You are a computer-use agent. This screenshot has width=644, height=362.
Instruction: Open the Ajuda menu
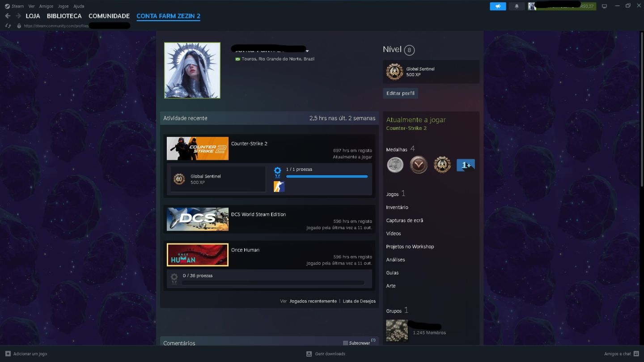pos(79,6)
